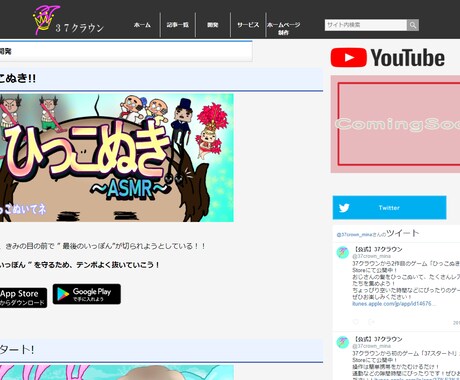Click avatar of the ひっこぬき tweet

[343, 252]
